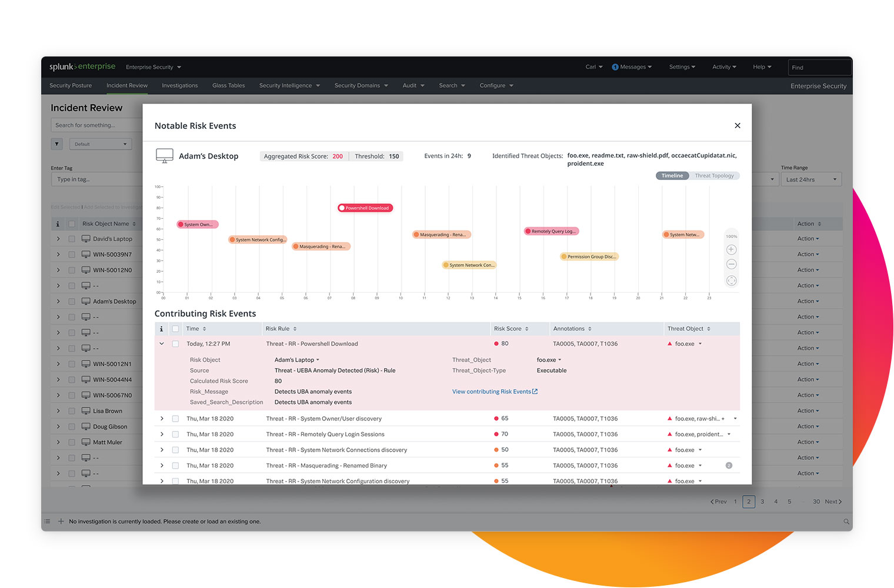Select the Remotely Query Log... timeline event

[552, 232]
